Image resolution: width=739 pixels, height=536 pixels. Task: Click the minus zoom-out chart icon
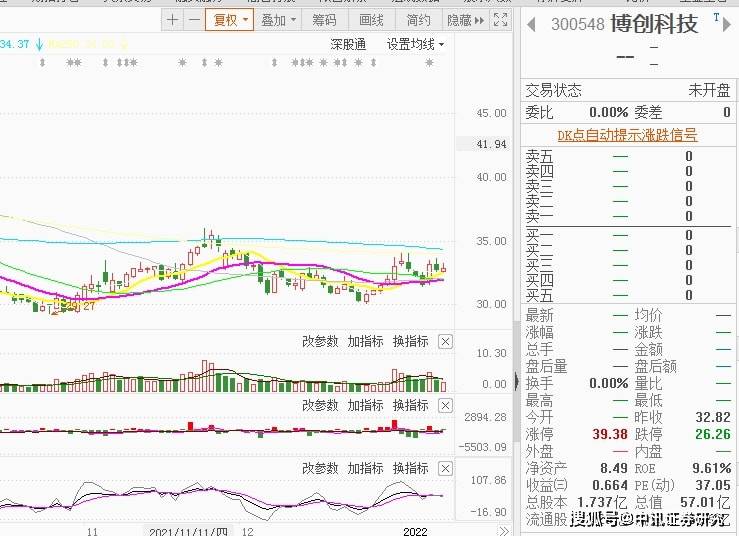click(x=192, y=20)
